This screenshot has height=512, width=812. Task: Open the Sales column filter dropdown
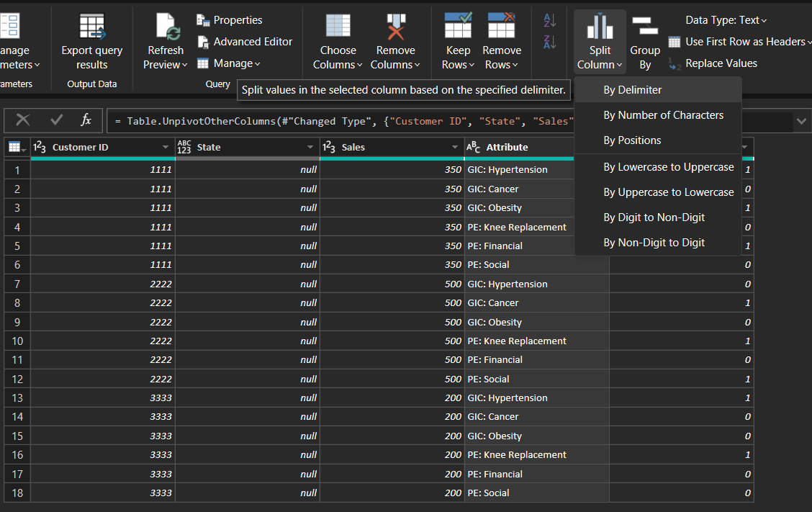455,147
